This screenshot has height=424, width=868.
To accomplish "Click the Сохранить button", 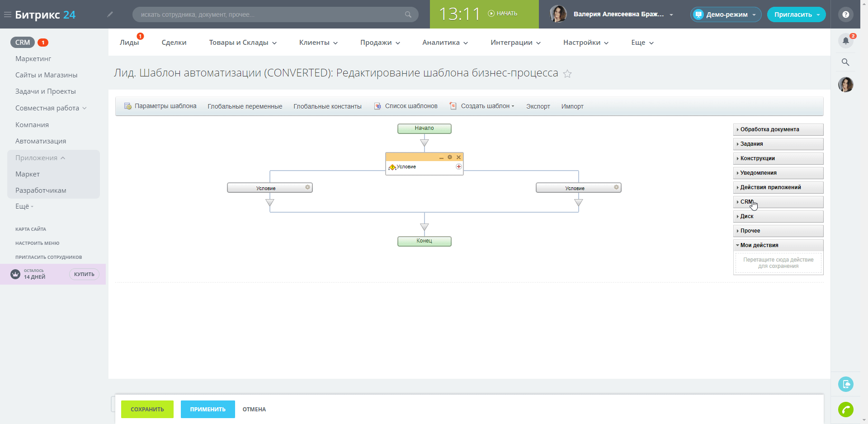I will click(147, 409).
